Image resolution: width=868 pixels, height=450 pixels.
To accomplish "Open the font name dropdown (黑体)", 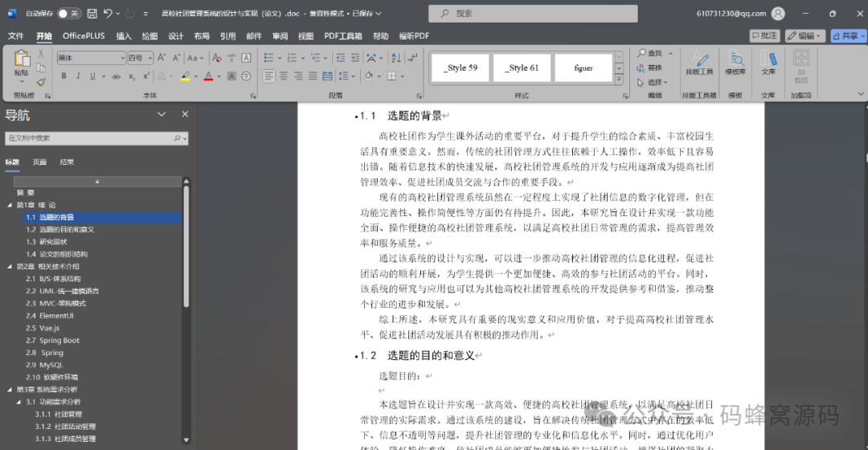I will click(122, 58).
